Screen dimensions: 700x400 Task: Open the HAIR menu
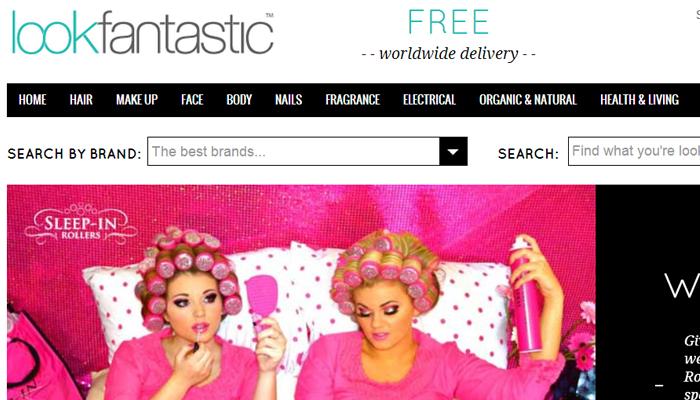(81, 100)
